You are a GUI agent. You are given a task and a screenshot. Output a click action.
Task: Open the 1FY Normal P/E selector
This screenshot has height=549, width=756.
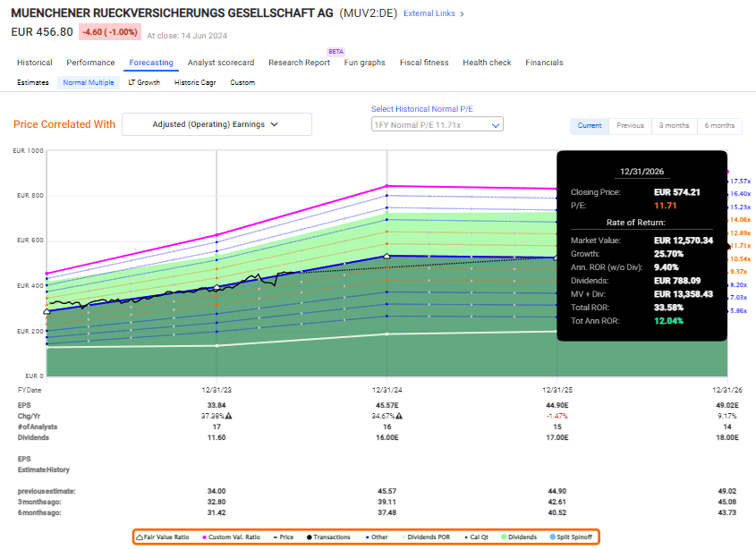(x=437, y=124)
